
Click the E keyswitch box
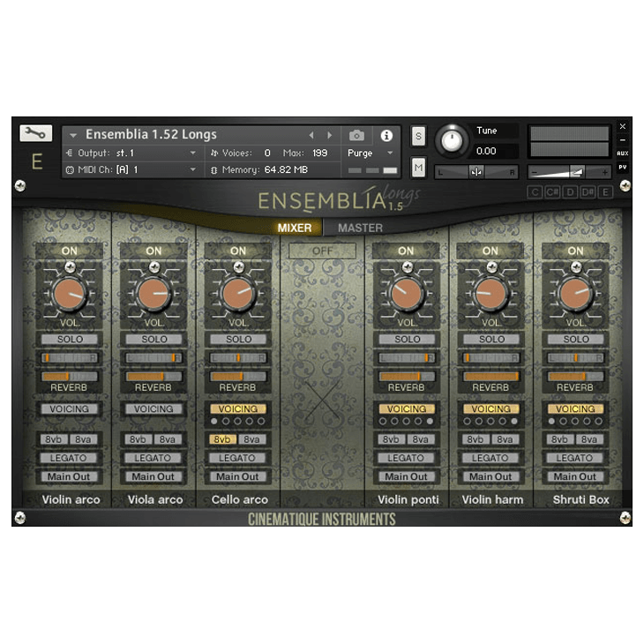point(605,191)
